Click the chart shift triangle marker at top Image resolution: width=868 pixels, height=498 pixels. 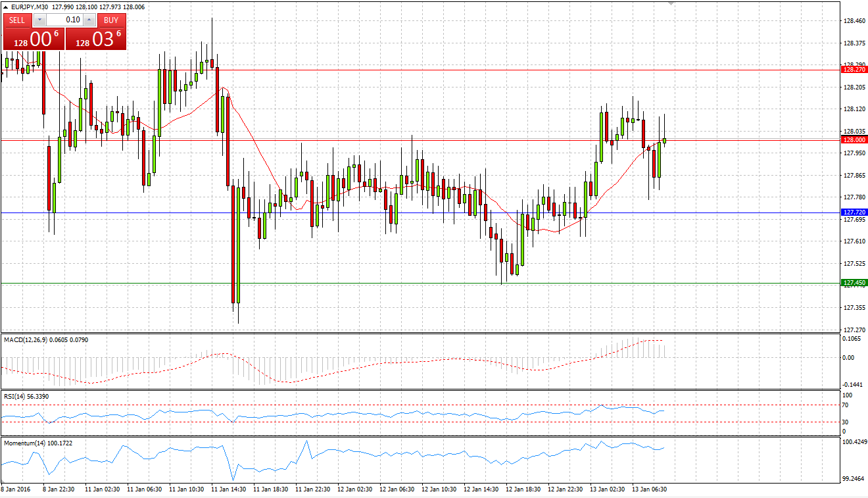[x=671, y=4]
